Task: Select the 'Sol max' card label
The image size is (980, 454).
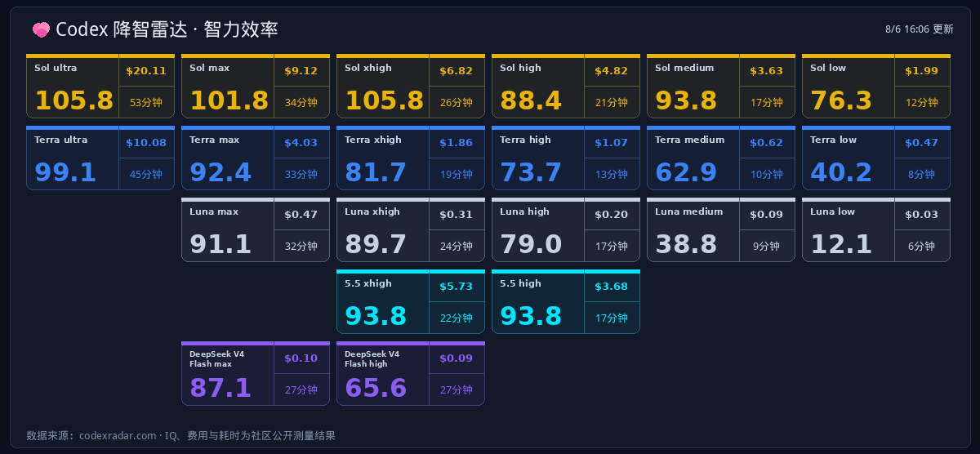Action: coord(209,68)
